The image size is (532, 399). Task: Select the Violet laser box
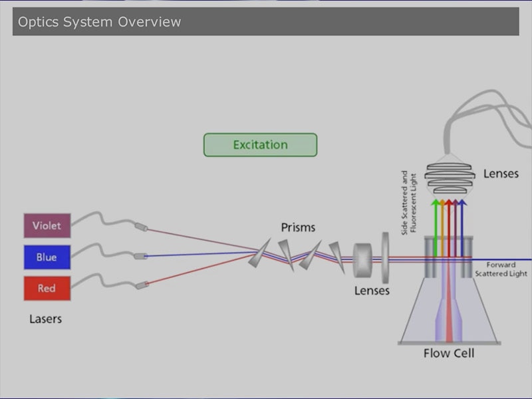tap(47, 225)
